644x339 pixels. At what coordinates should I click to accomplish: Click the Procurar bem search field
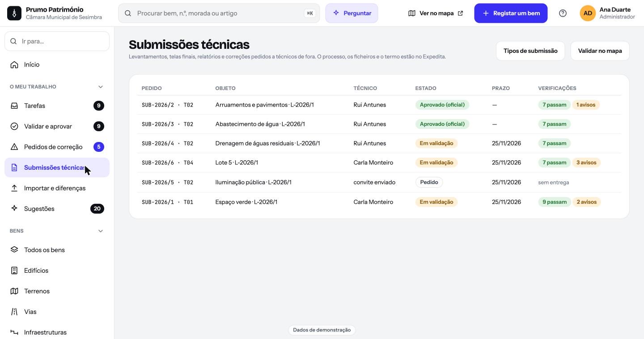(219, 13)
